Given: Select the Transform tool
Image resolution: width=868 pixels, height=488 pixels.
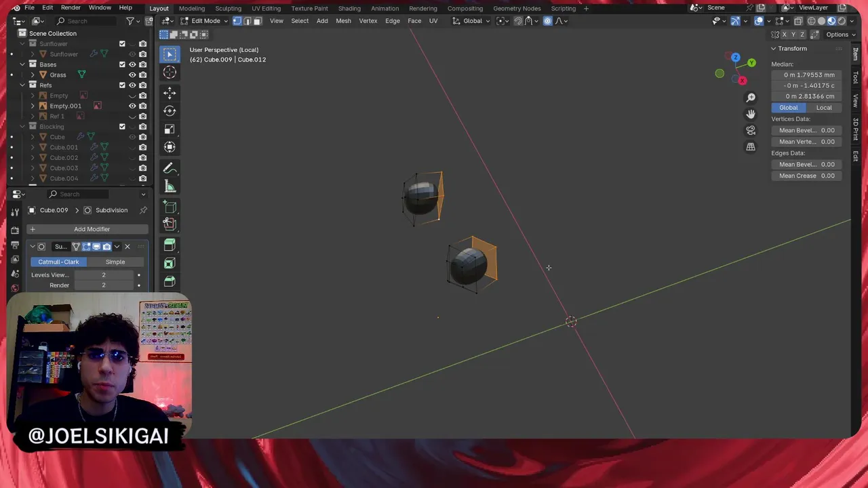Looking at the screenshot, I should [170, 147].
